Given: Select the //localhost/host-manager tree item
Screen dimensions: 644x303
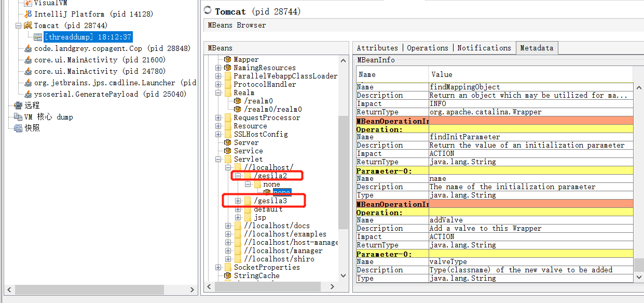Looking at the screenshot, I should (291, 242).
